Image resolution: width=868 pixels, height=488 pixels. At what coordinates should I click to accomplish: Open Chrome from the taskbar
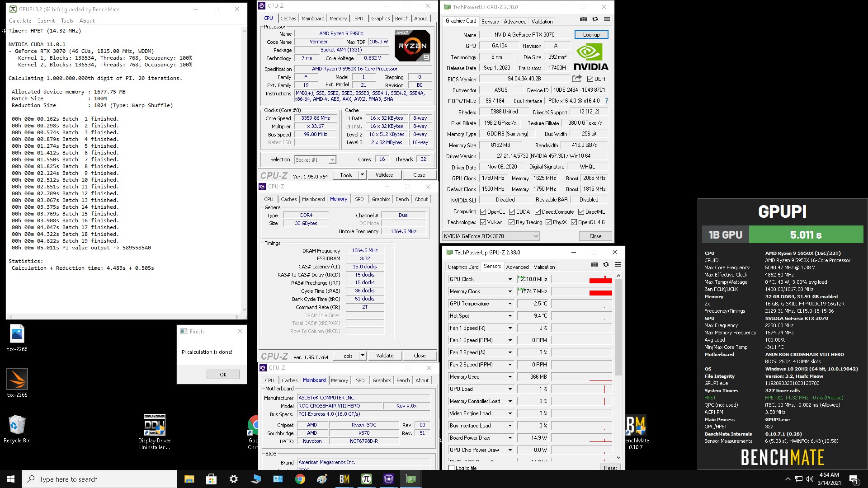pos(300,479)
